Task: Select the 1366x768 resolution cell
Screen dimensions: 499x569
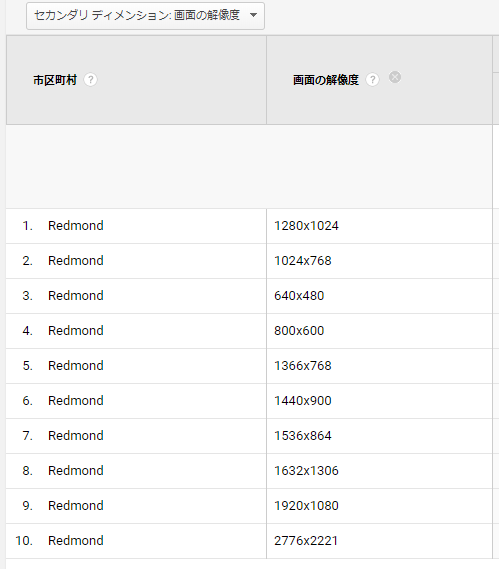Action: coord(379,365)
